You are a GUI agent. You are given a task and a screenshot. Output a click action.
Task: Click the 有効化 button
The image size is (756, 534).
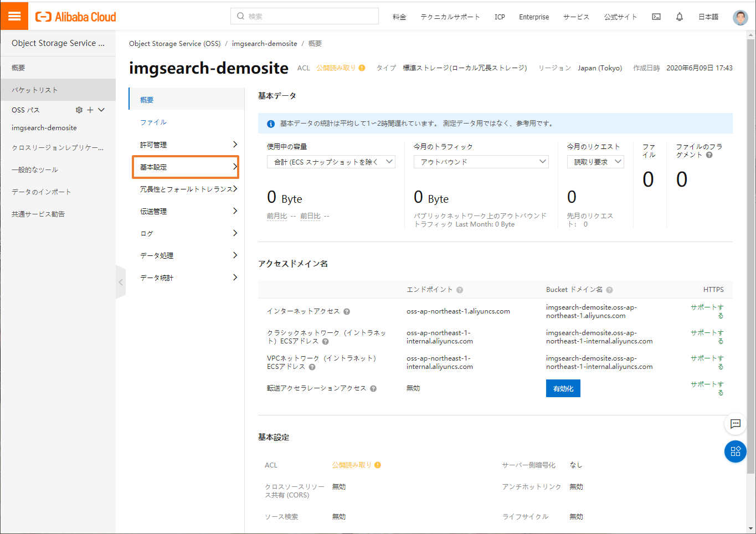[563, 388]
